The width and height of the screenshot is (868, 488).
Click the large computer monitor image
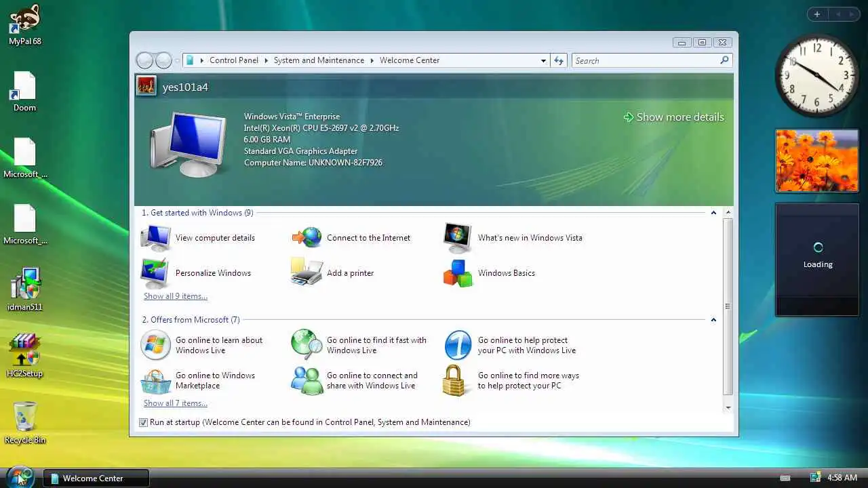(x=189, y=144)
